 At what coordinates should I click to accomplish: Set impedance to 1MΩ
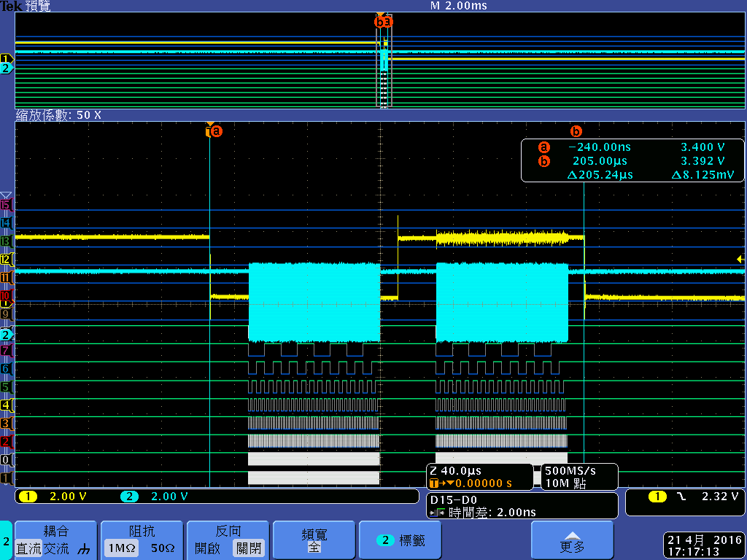coord(122,548)
